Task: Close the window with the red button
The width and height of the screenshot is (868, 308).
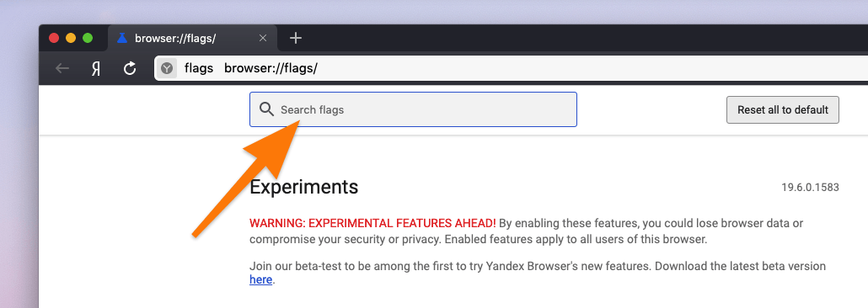Action: [x=54, y=38]
